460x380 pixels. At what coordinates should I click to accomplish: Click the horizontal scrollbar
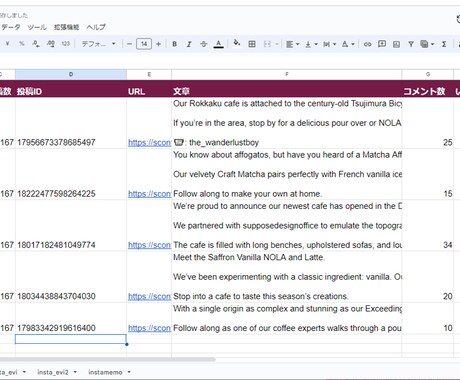click(107, 359)
